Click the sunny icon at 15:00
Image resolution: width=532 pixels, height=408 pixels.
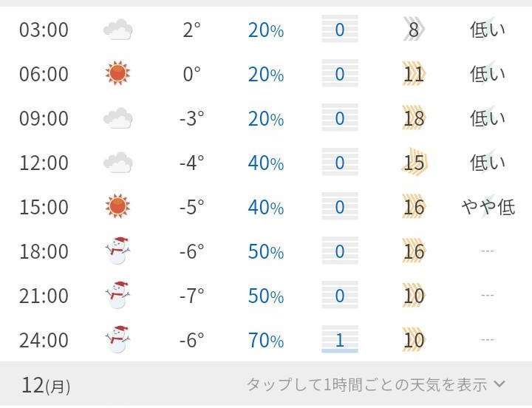tap(118, 207)
